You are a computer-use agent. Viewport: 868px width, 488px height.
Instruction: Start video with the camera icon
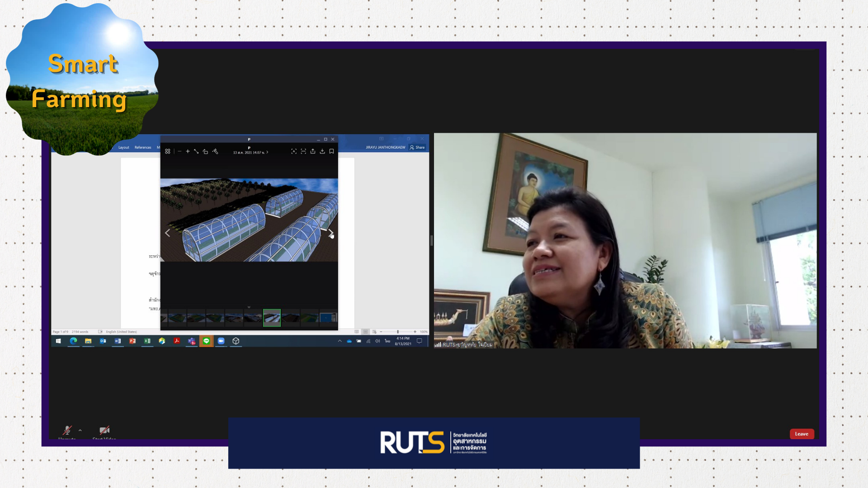click(104, 431)
